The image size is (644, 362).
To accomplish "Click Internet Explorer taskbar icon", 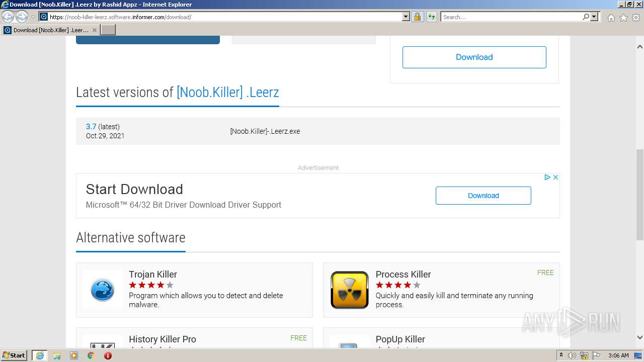I will pos(39,355).
